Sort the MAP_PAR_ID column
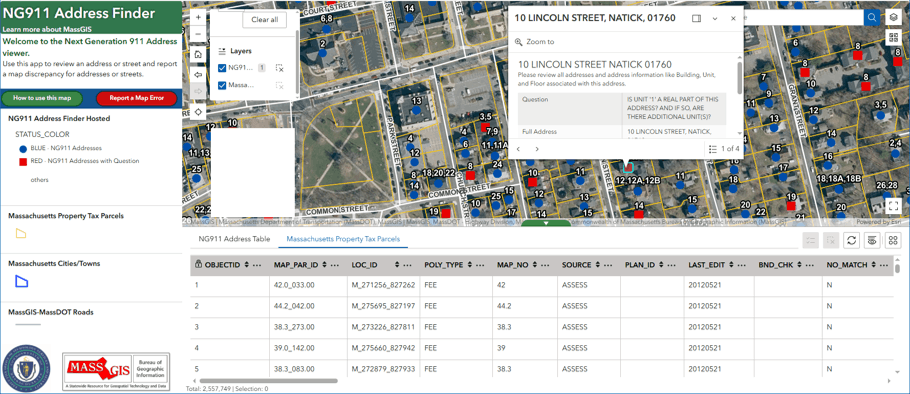The image size is (910, 394). pos(324,265)
